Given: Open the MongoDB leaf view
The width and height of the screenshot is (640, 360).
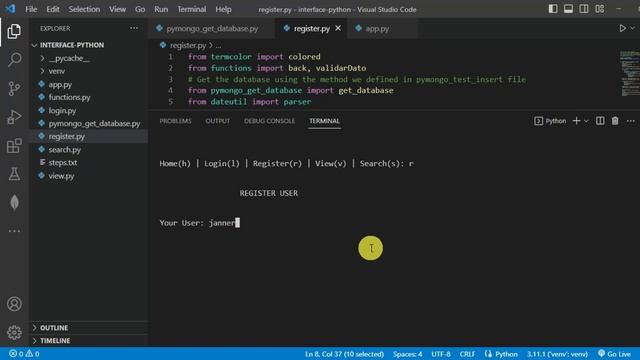Looking at the screenshot, I should (x=14, y=202).
